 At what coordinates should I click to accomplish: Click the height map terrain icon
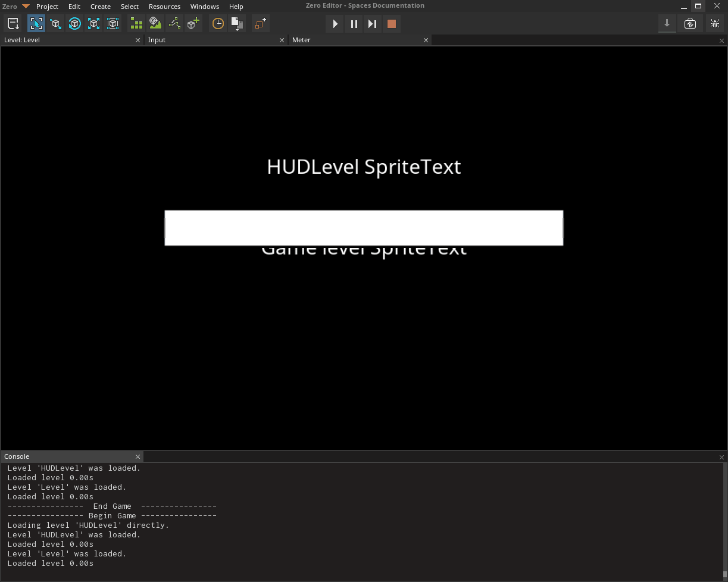pos(155,23)
